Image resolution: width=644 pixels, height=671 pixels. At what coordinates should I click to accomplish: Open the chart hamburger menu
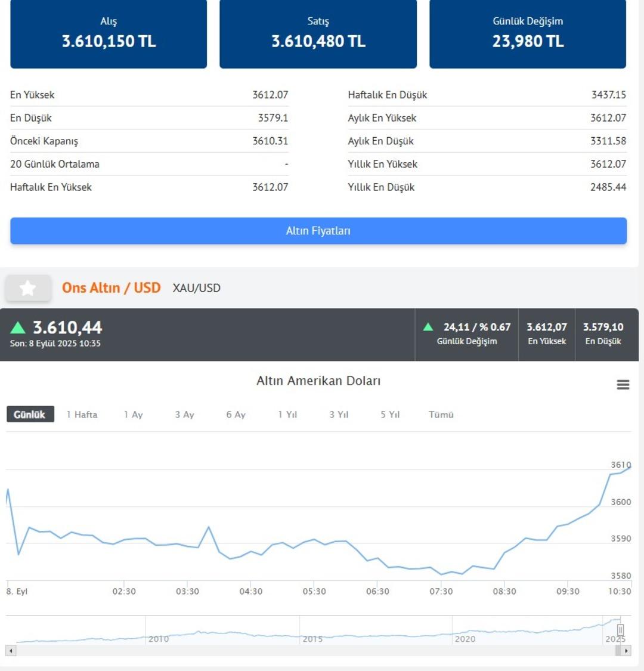click(623, 384)
